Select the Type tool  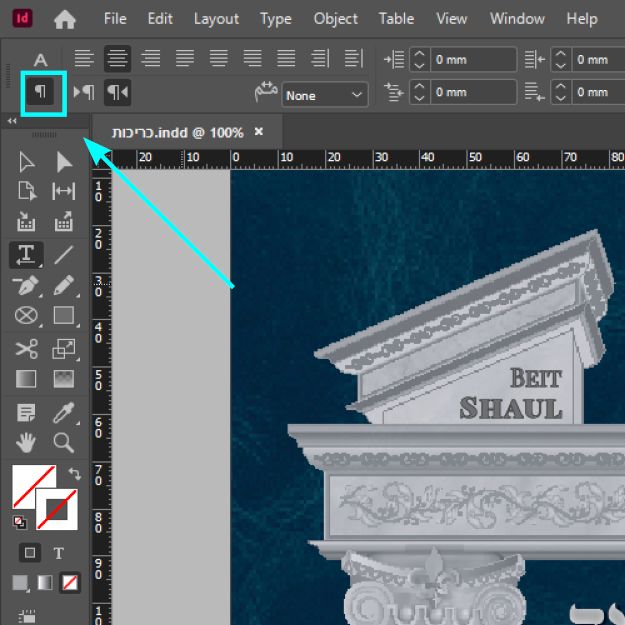[26, 254]
